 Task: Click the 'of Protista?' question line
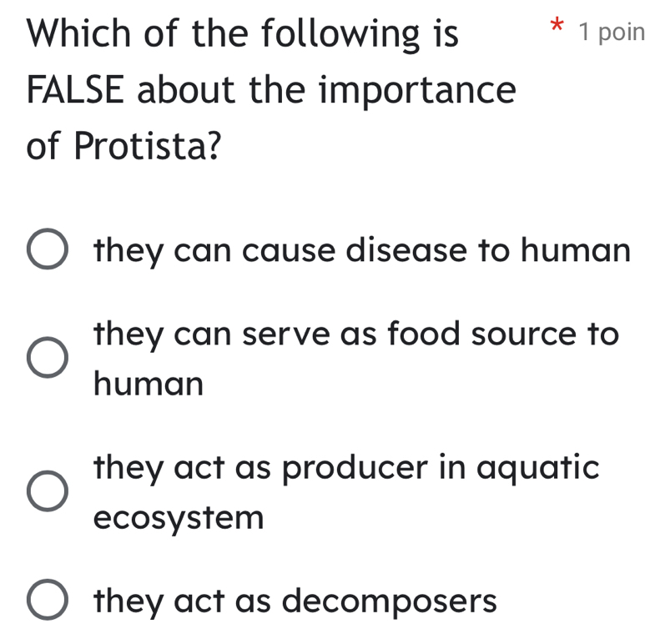pyautogui.click(x=125, y=147)
